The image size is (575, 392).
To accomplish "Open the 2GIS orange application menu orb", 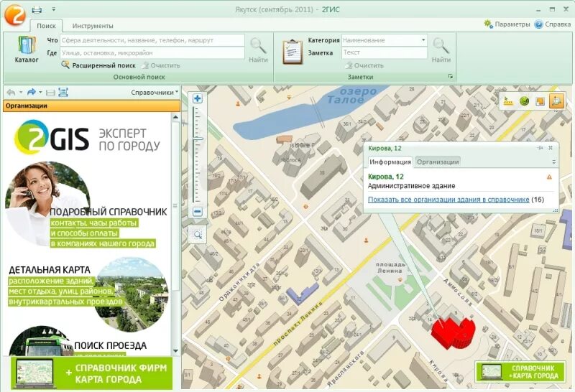I will click(14, 14).
